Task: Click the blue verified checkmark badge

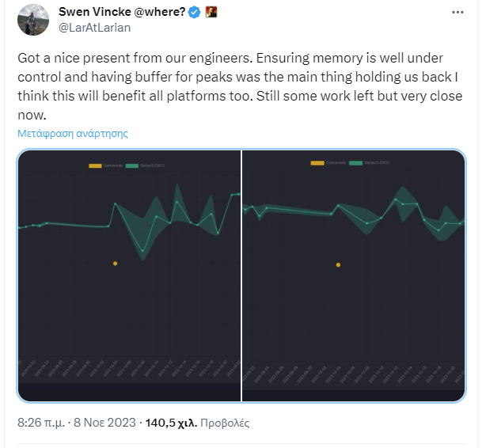Action: click(x=192, y=13)
